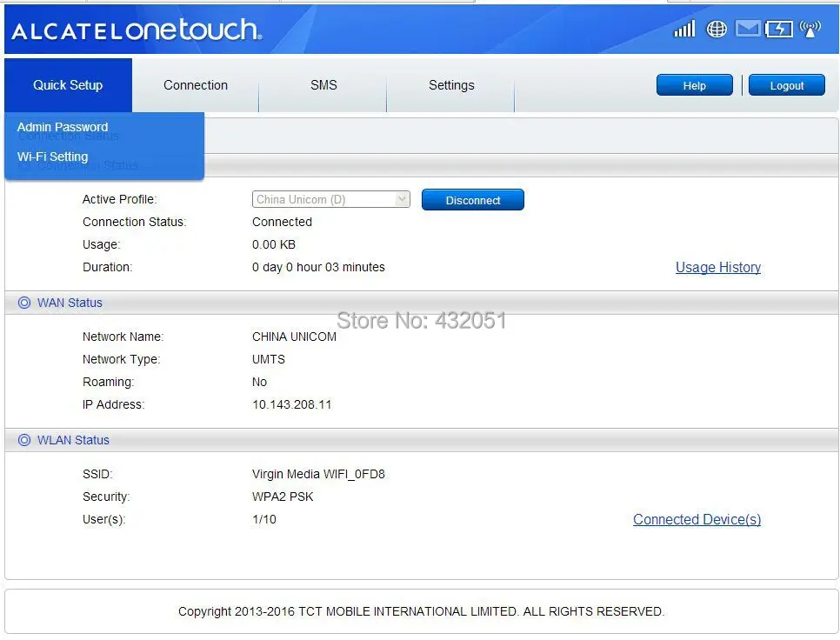840x640 pixels.
Task: Click the SSID label
Action: (x=97, y=474)
